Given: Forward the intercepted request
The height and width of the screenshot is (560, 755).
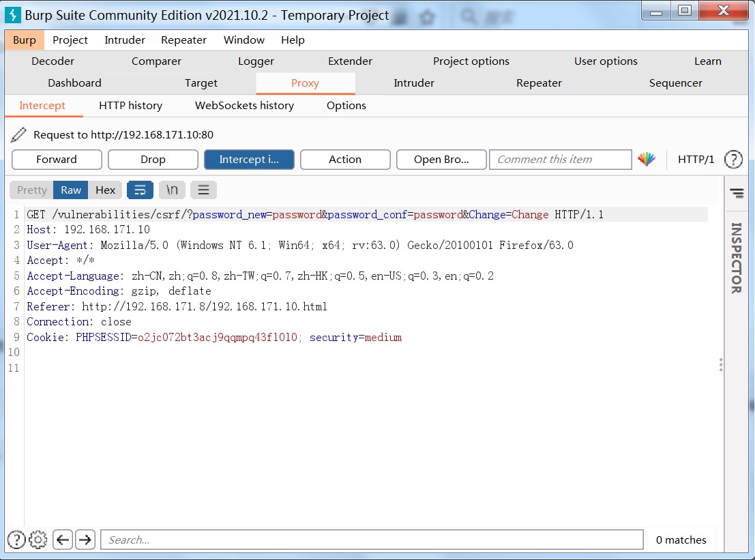Looking at the screenshot, I should click(x=57, y=160).
